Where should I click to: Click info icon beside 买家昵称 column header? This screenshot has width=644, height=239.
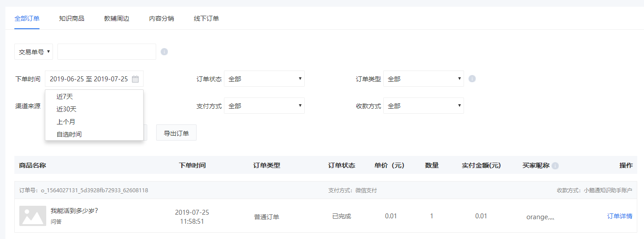coord(555,166)
